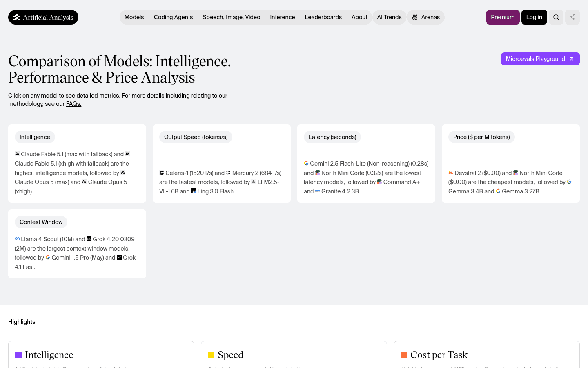Click the North Mini Code logo in the Latency card
Viewport: 588px width, 368px height.
318,173
